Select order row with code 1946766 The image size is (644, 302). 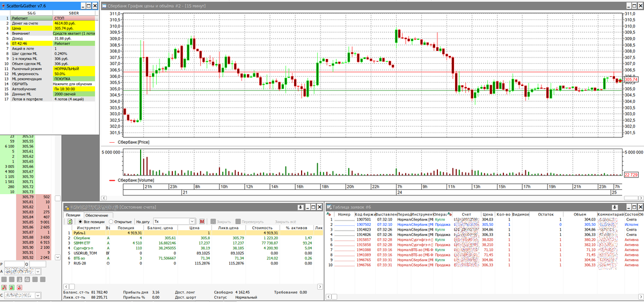(x=485, y=265)
